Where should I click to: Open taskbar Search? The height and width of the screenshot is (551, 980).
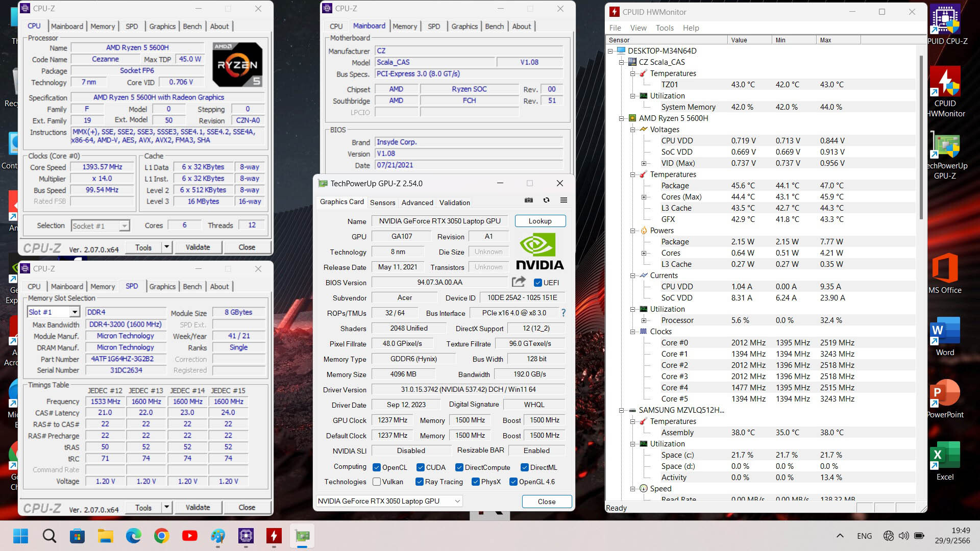click(x=49, y=536)
